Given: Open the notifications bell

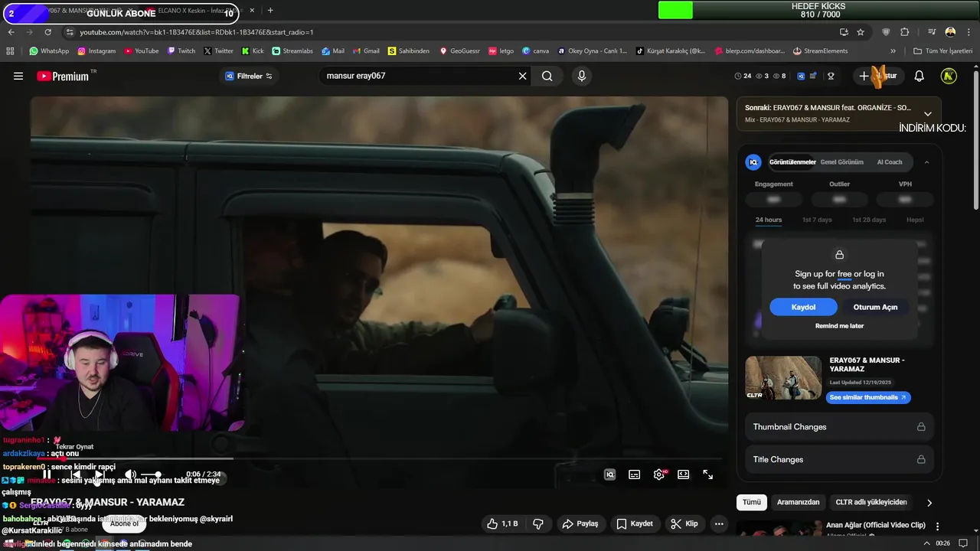Looking at the screenshot, I should tap(920, 76).
